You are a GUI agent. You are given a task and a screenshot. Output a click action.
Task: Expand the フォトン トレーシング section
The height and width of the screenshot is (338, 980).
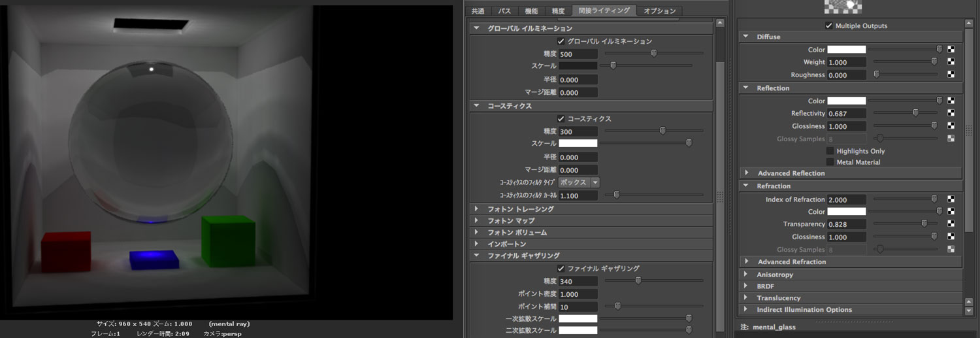476,209
